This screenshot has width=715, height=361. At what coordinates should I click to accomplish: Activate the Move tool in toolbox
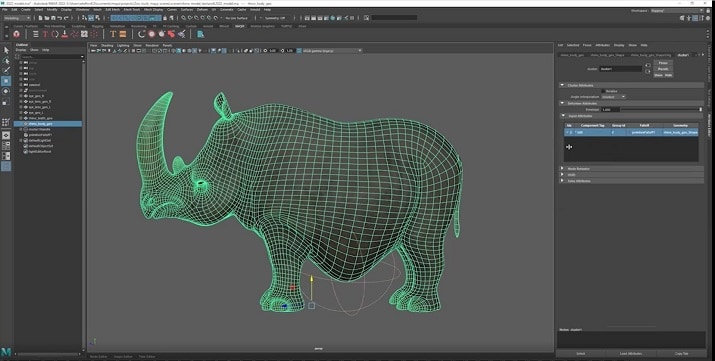tap(6, 81)
